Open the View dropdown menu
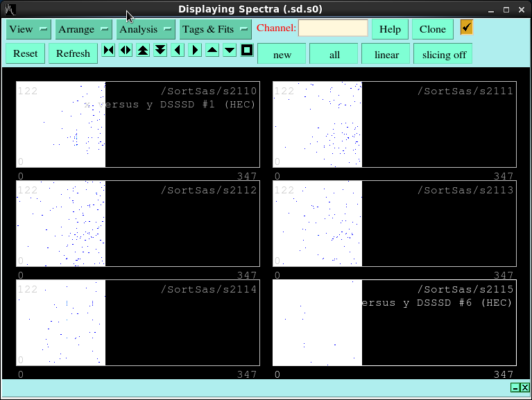This screenshot has height=400, width=532. (28, 29)
